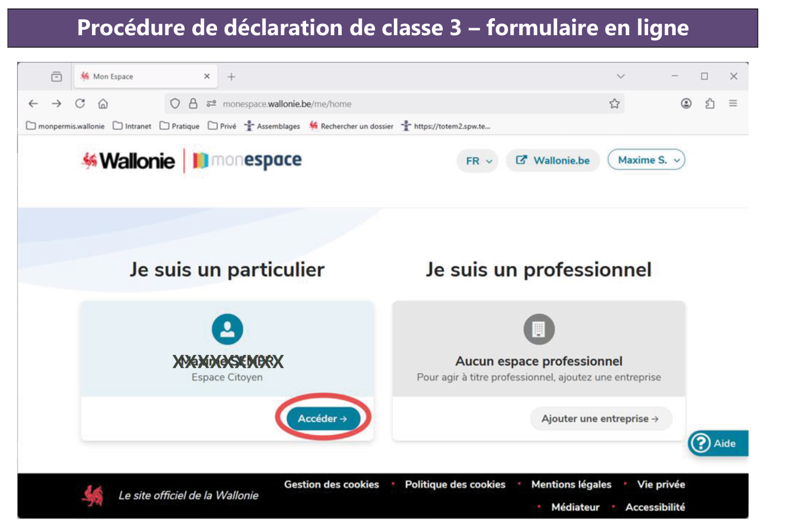Open the Aide help widget
This screenshot has height=532, width=791.
(x=718, y=443)
